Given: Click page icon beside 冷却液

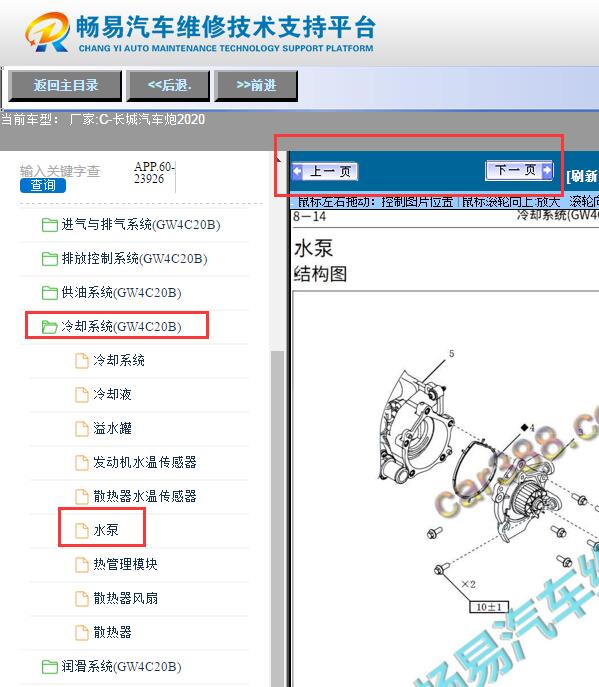Looking at the screenshot, I should point(82,395).
